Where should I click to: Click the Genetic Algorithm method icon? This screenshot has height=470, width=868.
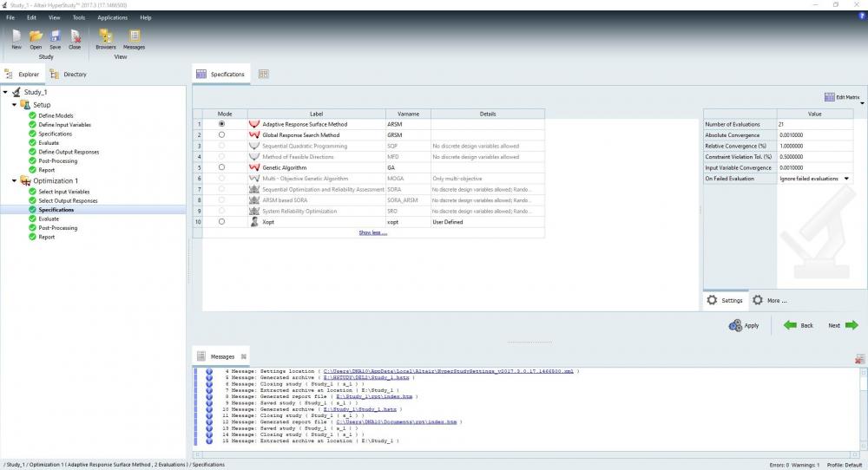(254, 167)
